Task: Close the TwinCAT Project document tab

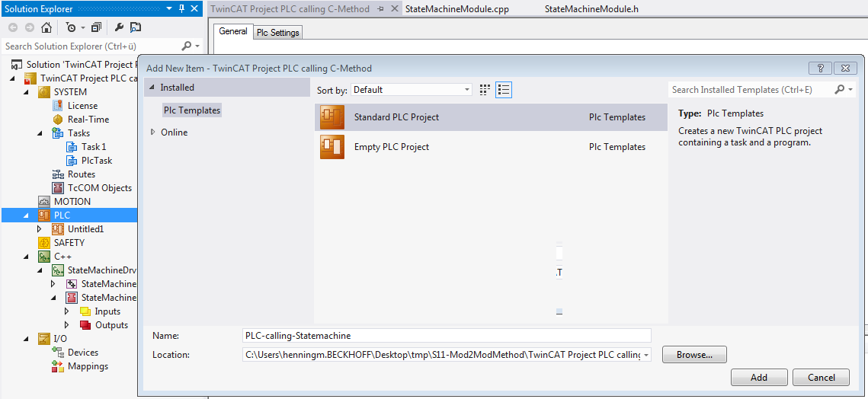Action: pos(394,9)
